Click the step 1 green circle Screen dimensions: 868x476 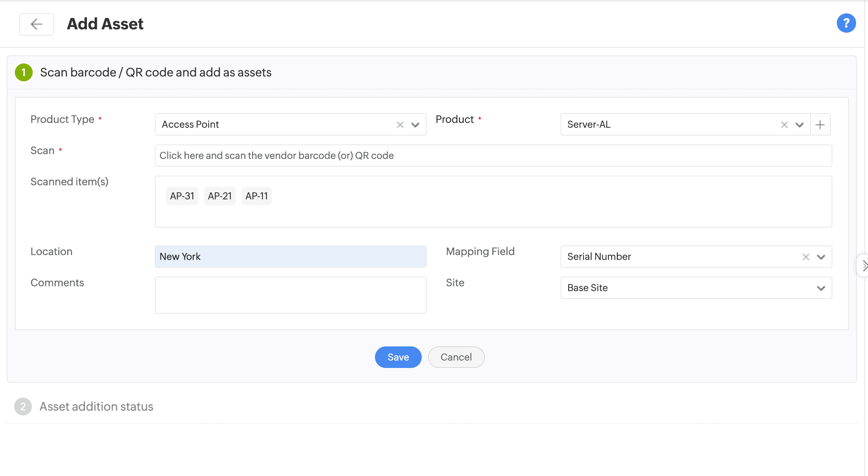24,72
